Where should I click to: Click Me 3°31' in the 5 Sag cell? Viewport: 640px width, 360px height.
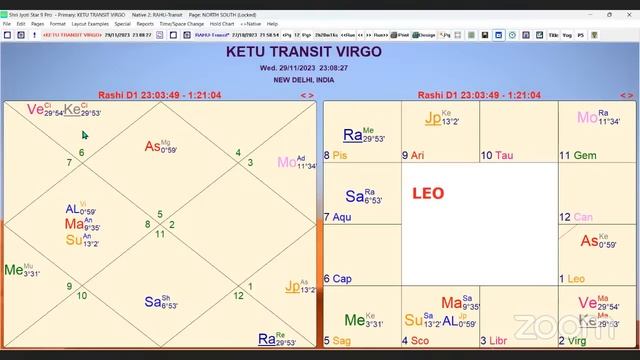click(x=364, y=320)
